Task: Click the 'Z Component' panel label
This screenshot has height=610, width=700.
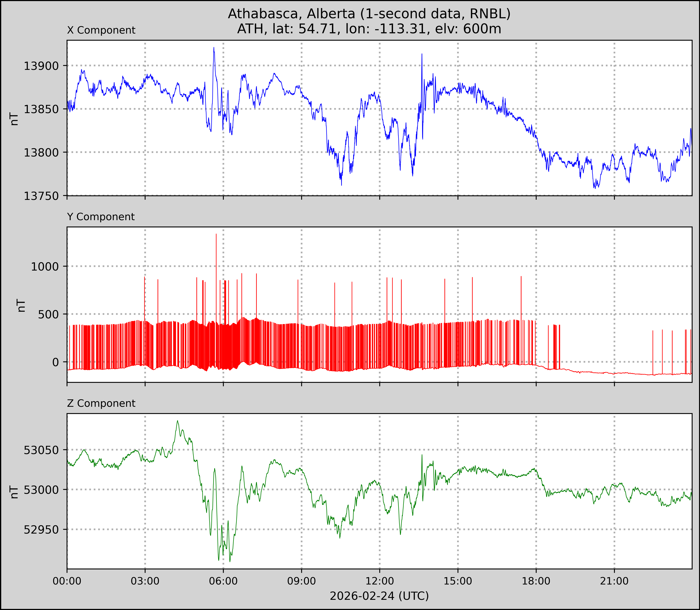Action: (x=101, y=403)
